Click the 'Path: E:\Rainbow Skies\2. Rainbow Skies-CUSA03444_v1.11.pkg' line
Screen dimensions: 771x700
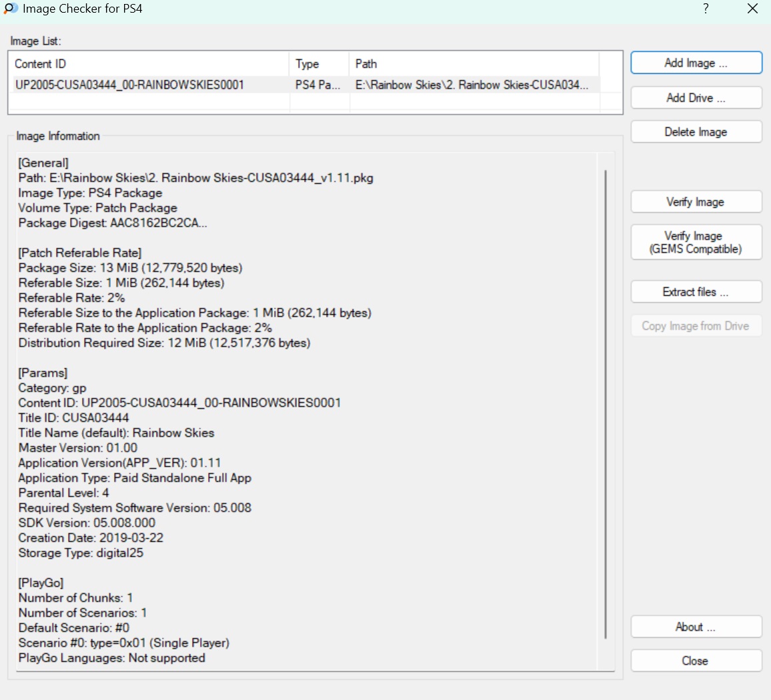pyautogui.click(x=195, y=178)
